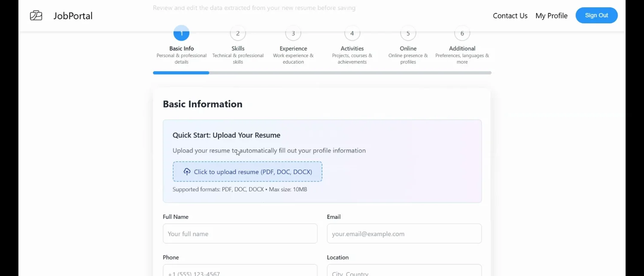
Task: Click the Basic Information heading
Action: coord(203,104)
